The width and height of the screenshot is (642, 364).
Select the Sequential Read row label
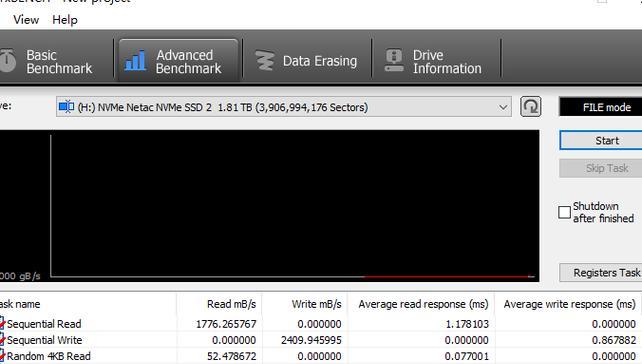point(44,324)
